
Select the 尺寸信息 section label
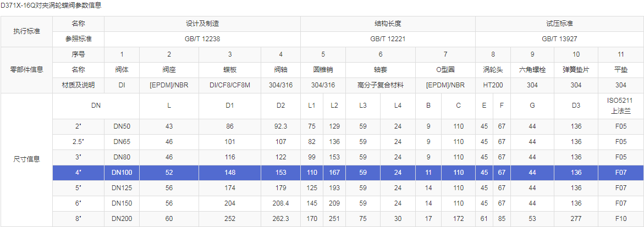(26, 160)
